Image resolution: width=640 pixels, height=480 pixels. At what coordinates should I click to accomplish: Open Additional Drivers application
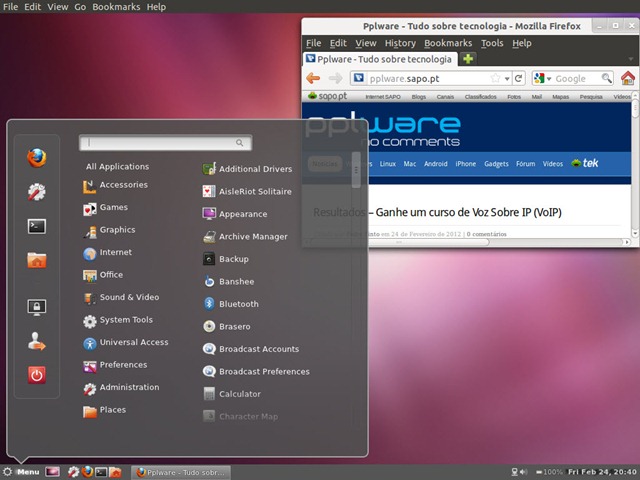point(247,169)
